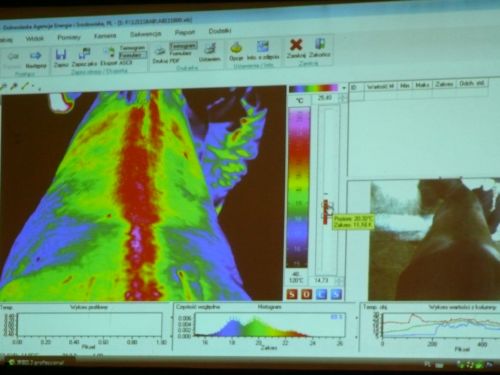Click the Opcje options icon
The image size is (500, 375).
tap(236, 48)
